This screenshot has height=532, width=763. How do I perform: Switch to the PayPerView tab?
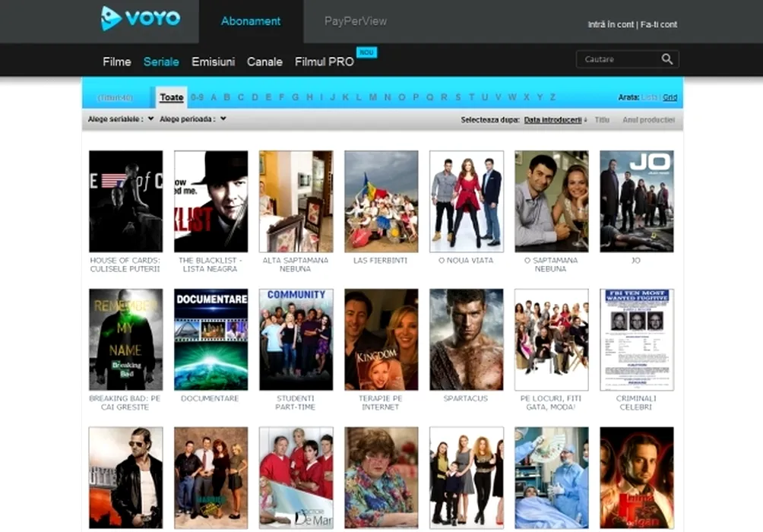pyautogui.click(x=355, y=21)
